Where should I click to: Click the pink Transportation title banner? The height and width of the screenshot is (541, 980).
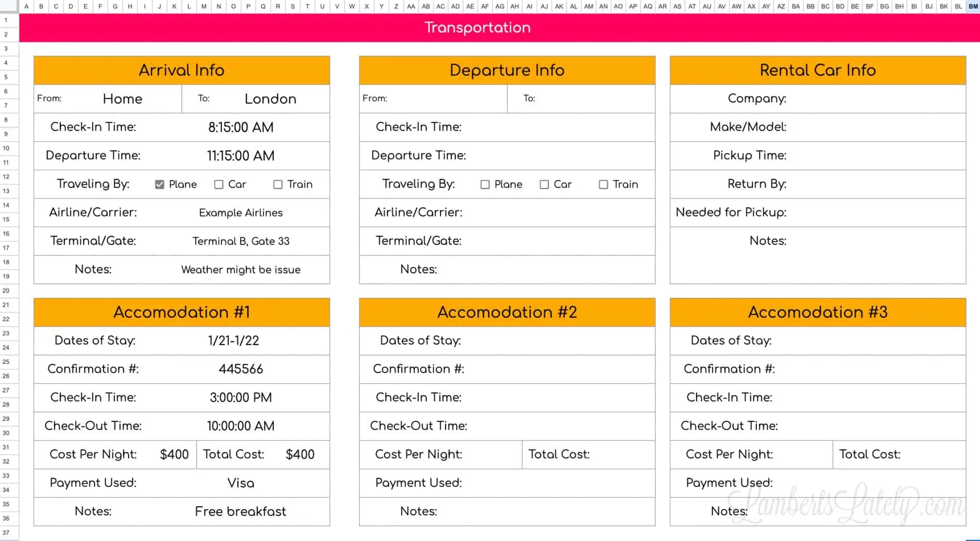point(478,28)
